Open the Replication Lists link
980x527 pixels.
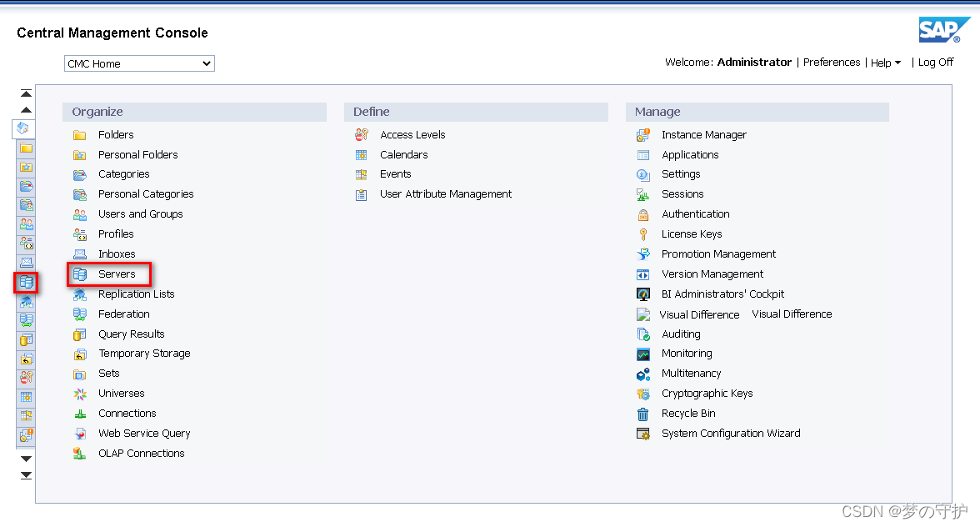tap(137, 294)
